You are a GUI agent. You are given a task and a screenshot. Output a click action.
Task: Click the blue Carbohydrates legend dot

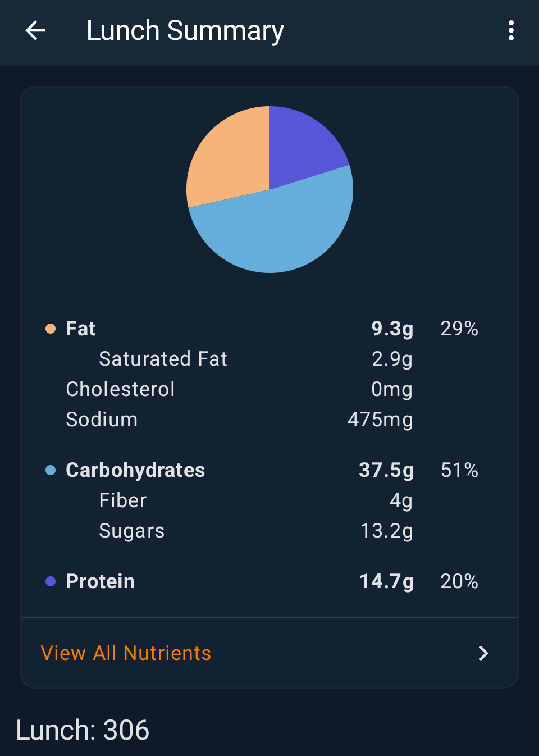tap(51, 470)
